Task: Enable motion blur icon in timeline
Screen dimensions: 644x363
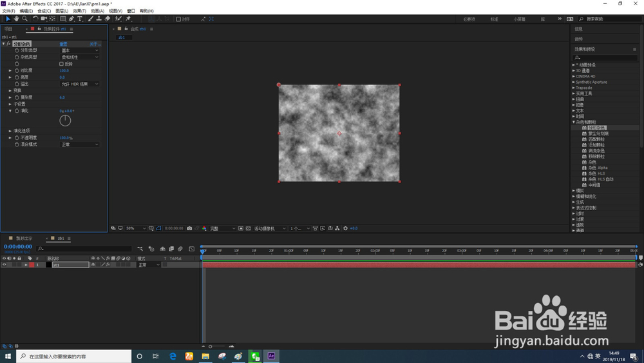Action: (x=180, y=249)
